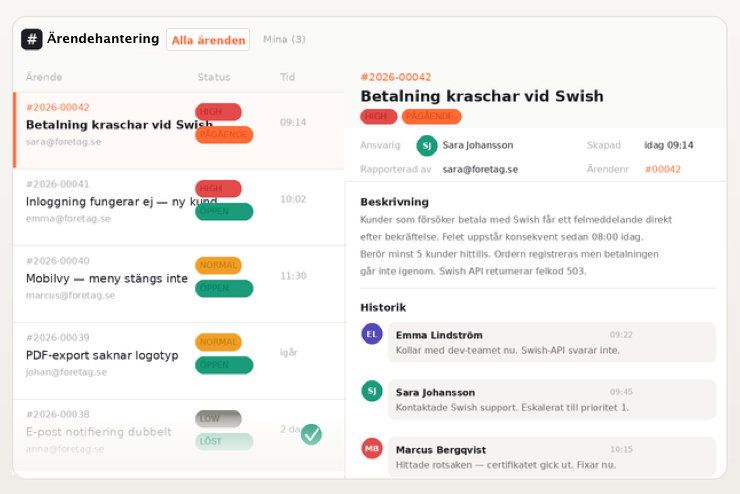Click the HIGH priority badge in detail header
Image resolution: width=740 pixels, height=494 pixels.
coord(377,116)
